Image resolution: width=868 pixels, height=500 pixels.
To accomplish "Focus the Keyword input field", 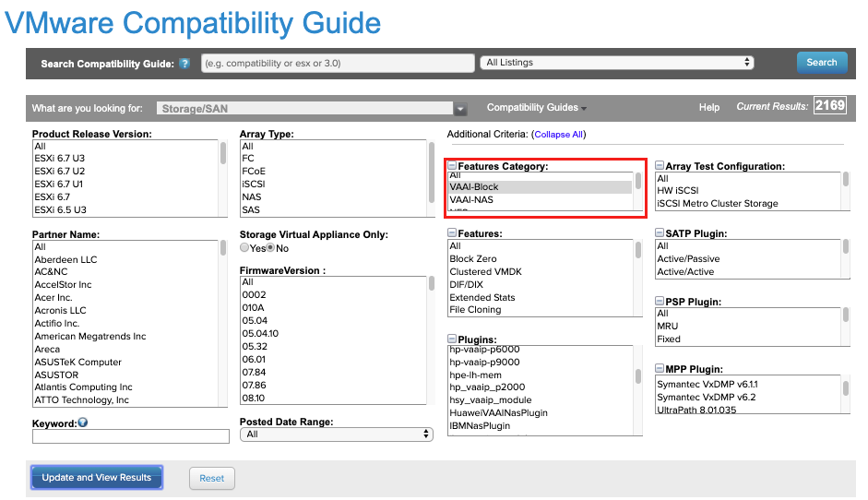I will (131, 436).
